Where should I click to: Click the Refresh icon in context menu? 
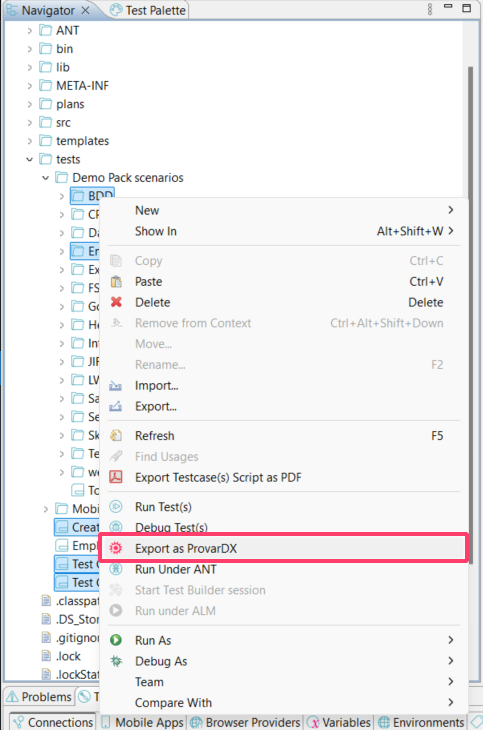(116, 436)
